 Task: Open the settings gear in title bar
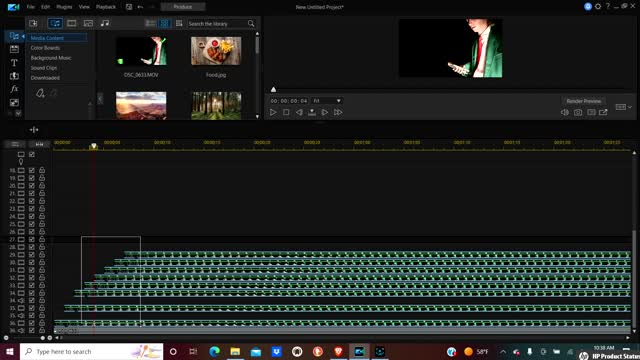point(598,7)
